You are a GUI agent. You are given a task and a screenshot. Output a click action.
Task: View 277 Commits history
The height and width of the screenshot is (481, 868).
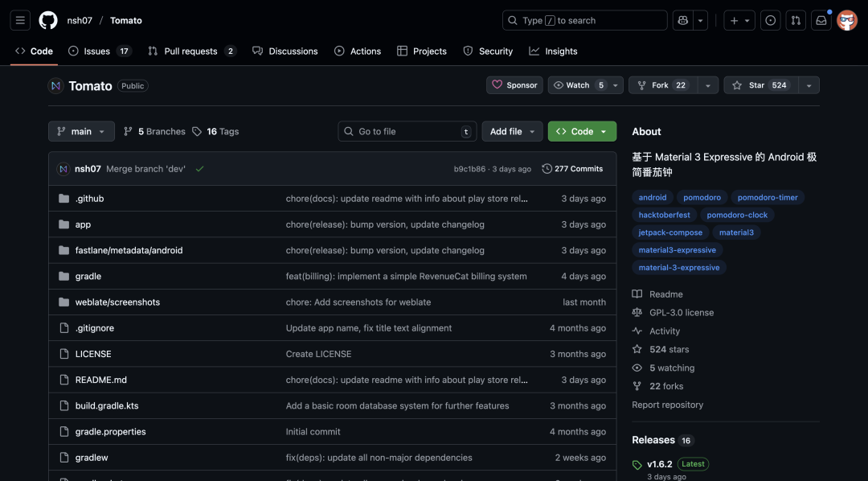coord(572,169)
